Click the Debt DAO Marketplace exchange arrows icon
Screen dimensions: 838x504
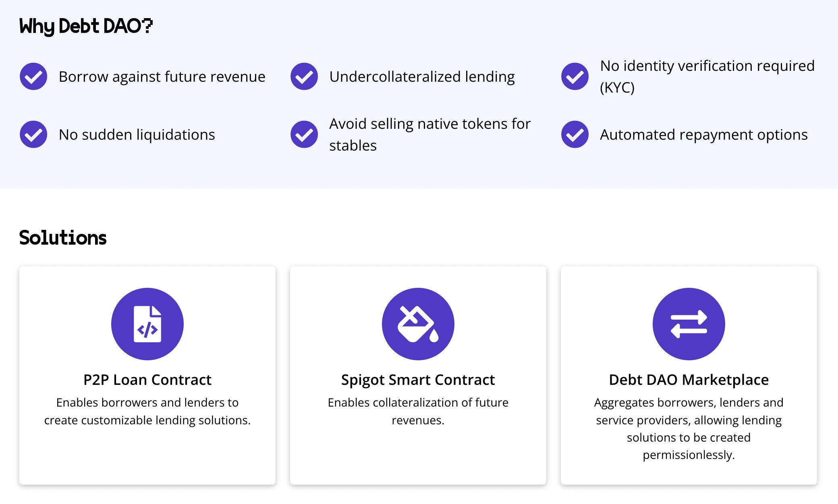[689, 324]
